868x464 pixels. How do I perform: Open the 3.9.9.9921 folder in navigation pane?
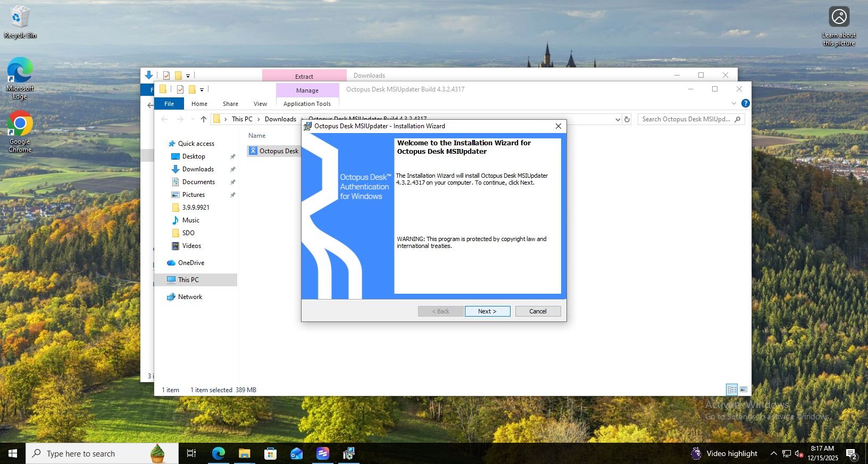195,208
